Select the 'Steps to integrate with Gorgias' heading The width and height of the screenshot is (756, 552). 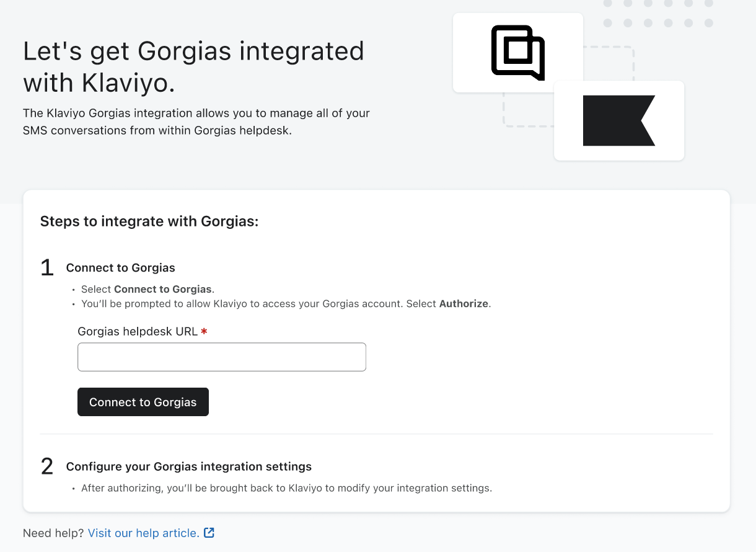[149, 221]
